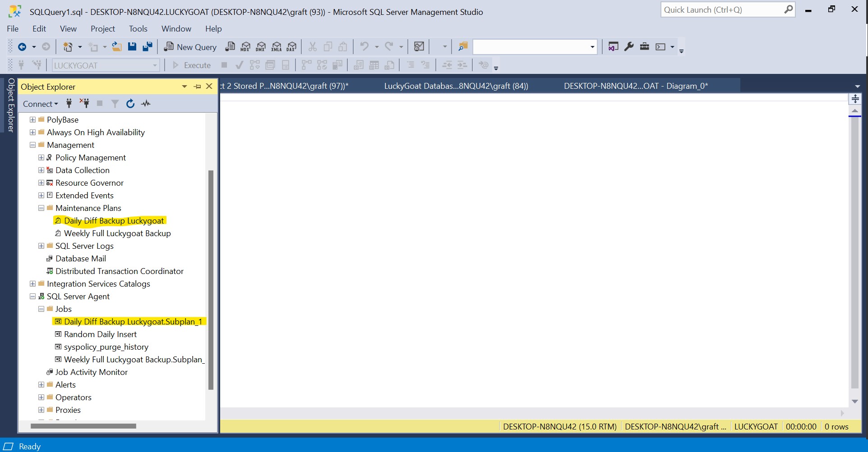Viewport: 868px width, 452px height.
Task: Click the Properties wrench icon
Action: click(629, 46)
